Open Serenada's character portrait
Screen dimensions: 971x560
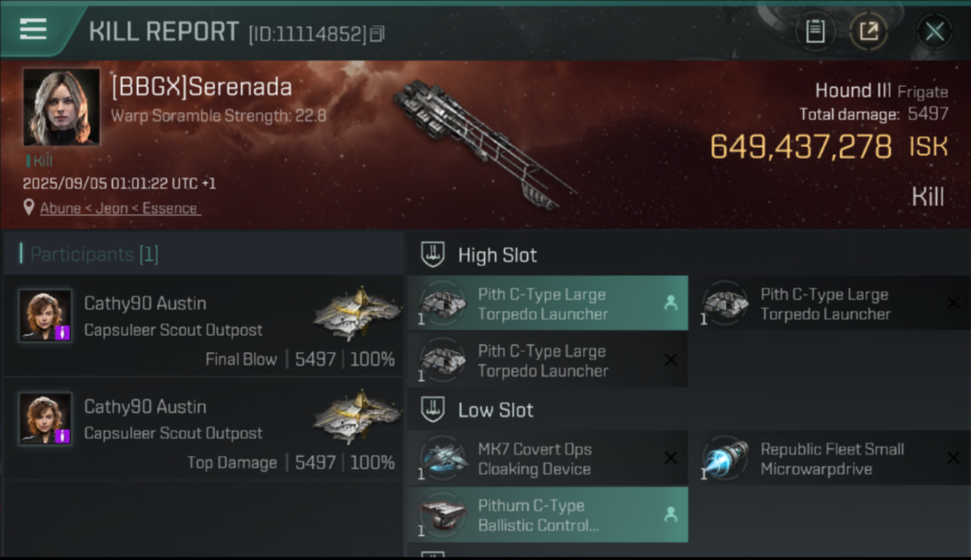[x=61, y=107]
